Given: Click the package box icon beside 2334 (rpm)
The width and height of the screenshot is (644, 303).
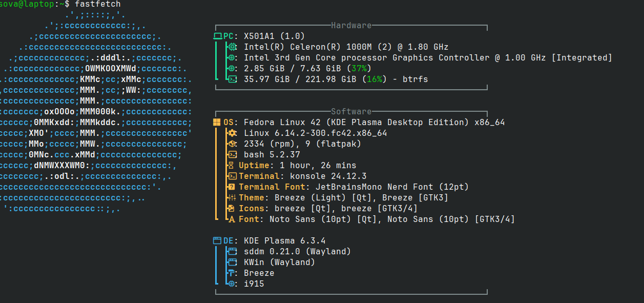Looking at the screenshot, I should point(232,144).
